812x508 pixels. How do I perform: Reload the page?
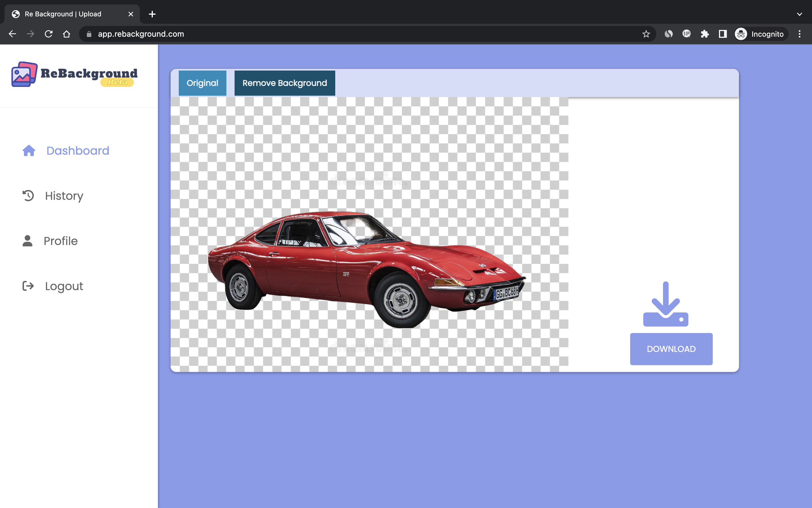tap(49, 34)
